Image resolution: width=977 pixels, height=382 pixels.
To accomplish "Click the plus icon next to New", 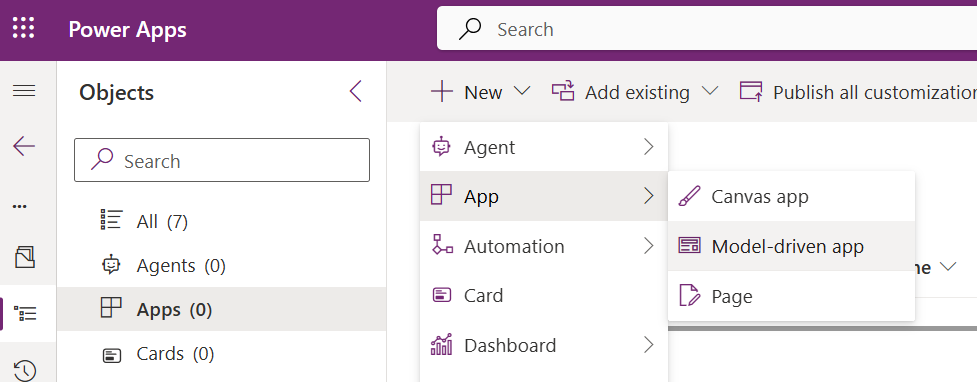I will point(442,92).
